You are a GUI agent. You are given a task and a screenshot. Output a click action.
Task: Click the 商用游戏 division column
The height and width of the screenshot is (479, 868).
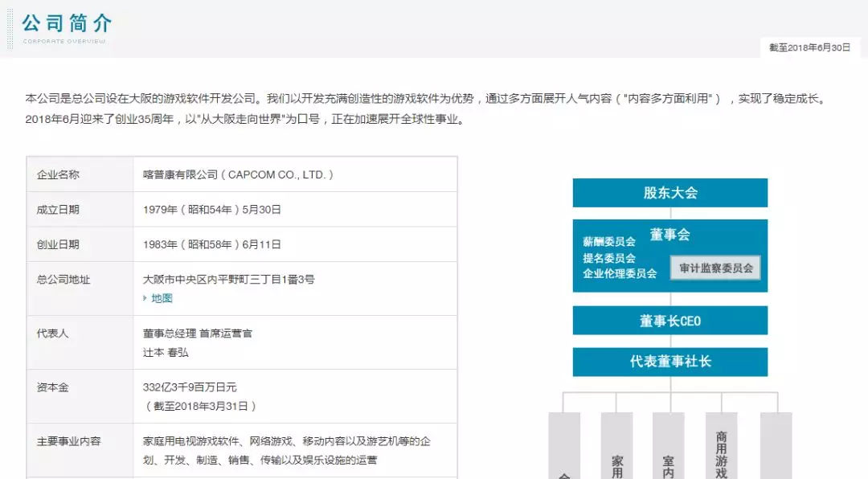[x=723, y=446]
